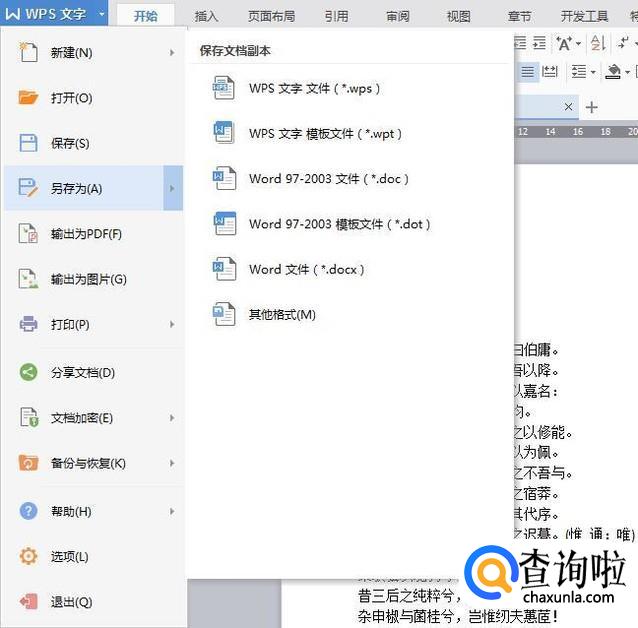Click the .doc file format icon
This screenshot has width=638, height=628.
click(224, 178)
